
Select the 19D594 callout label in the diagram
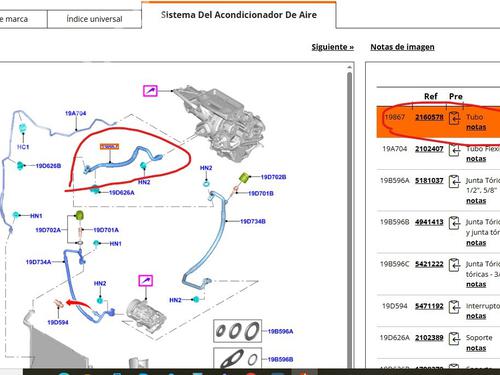(x=58, y=322)
